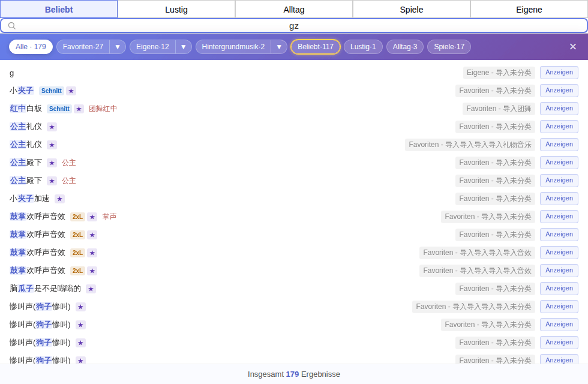Click Anzeigen on the 红中白板 row

pos(559,109)
